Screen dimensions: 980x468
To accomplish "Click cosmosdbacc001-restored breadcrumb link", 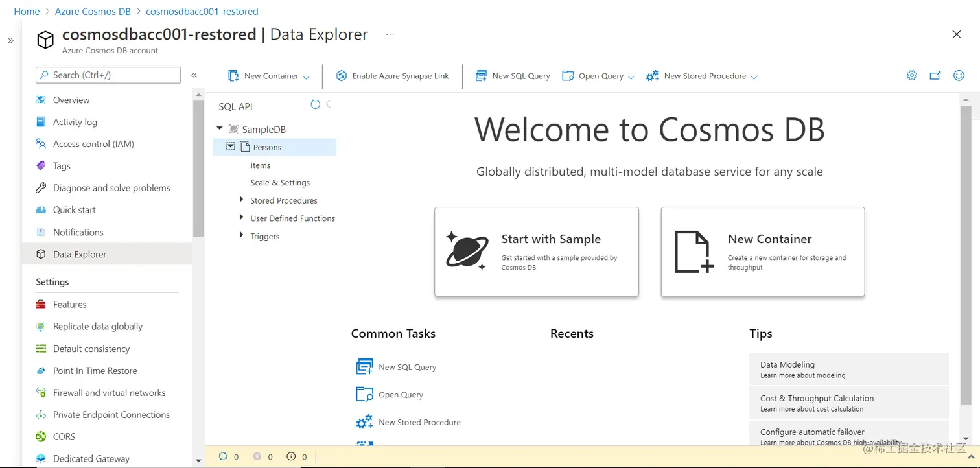I will pyautogui.click(x=202, y=12).
